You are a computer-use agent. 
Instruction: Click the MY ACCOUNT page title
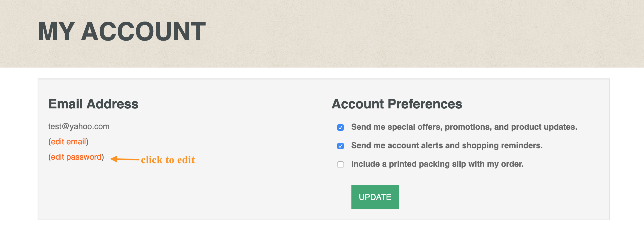tap(122, 32)
